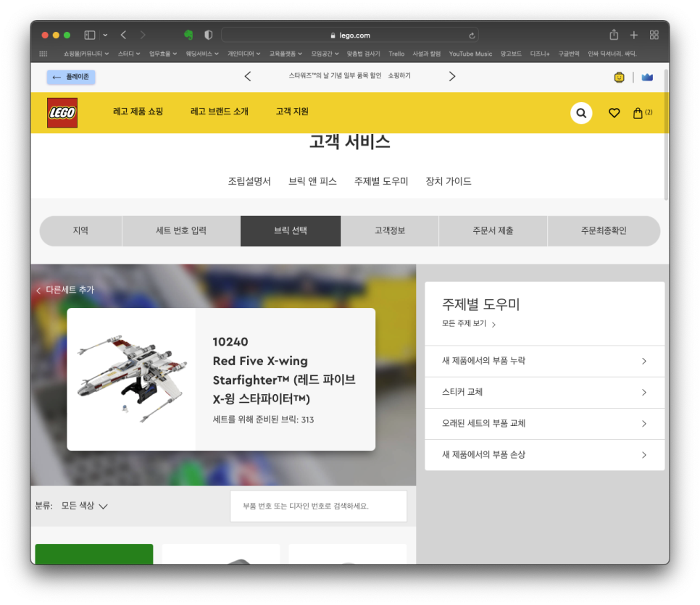This screenshot has height=605, width=700.
Task: Open Trello bookmark
Action: pos(396,54)
